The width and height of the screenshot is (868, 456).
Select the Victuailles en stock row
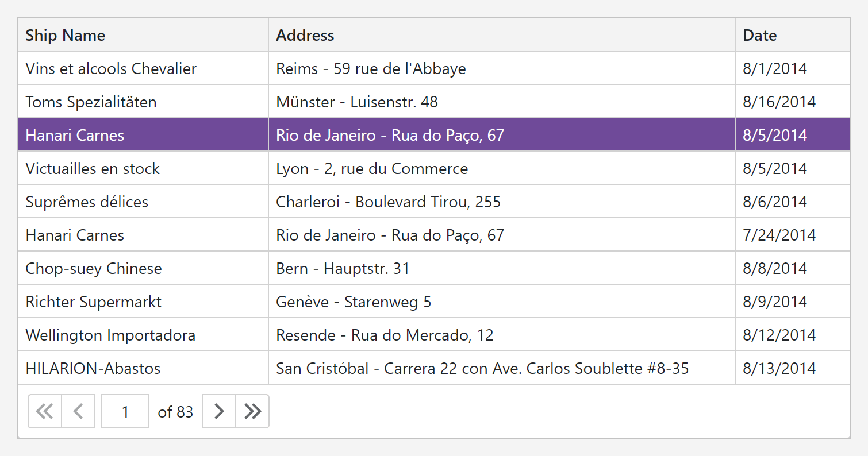click(x=93, y=169)
